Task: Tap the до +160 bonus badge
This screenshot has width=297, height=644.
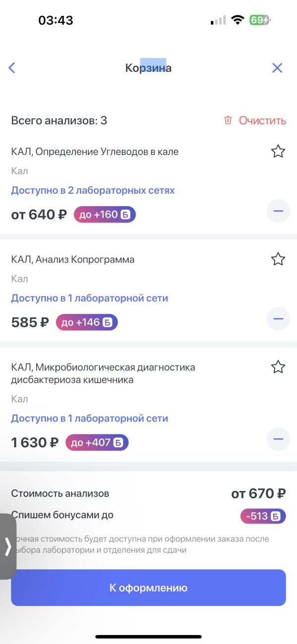Action: pos(104,215)
